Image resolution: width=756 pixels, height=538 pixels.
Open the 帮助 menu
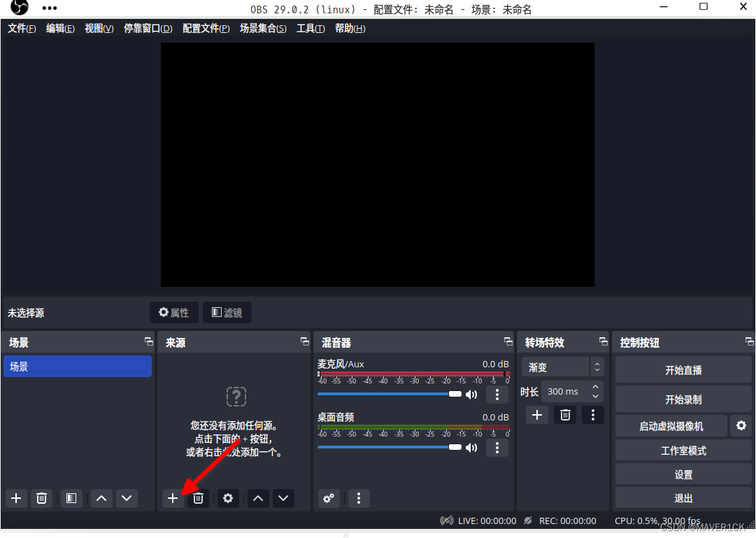coord(350,29)
